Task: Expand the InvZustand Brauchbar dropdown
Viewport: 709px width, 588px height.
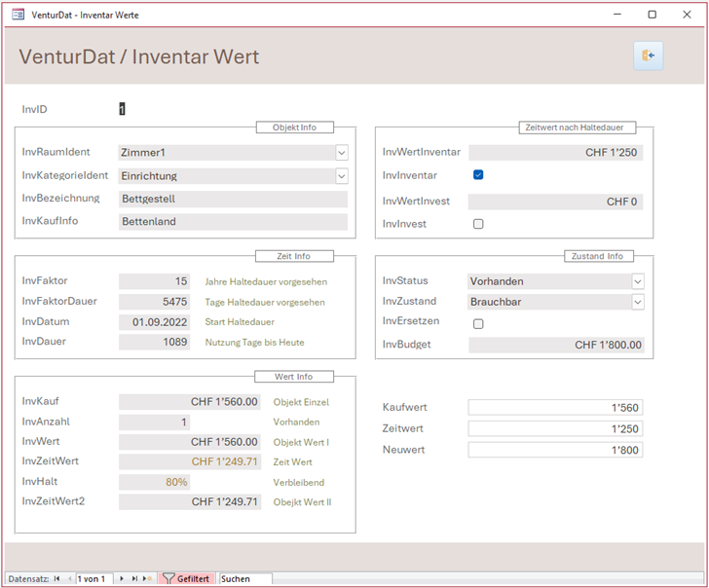Action: [637, 303]
